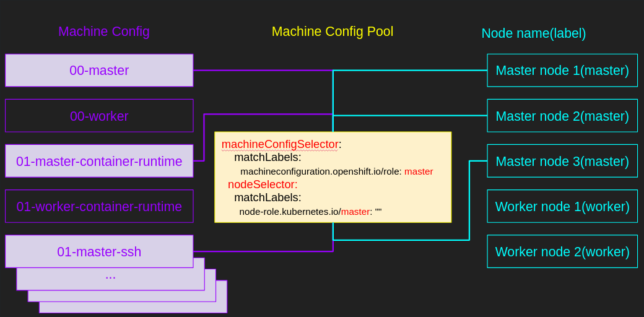Viewport: 644px width, 317px height.
Task: Click the machineConfigSelector text
Action: (x=280, y=144)
